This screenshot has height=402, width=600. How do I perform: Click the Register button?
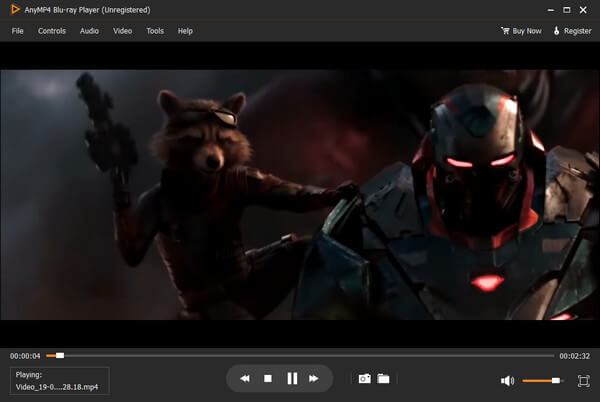click(x=572, y=31)
